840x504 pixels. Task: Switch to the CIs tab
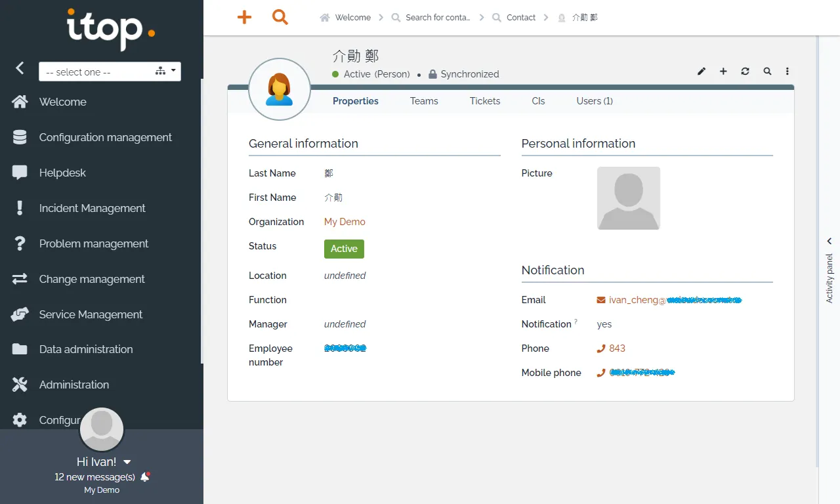(538, 101)
